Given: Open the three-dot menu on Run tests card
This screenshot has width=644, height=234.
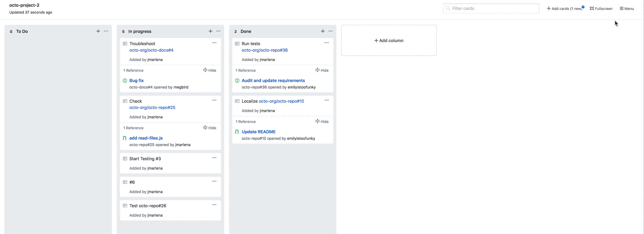Looking at the screenshot, I should pos(327,42).
